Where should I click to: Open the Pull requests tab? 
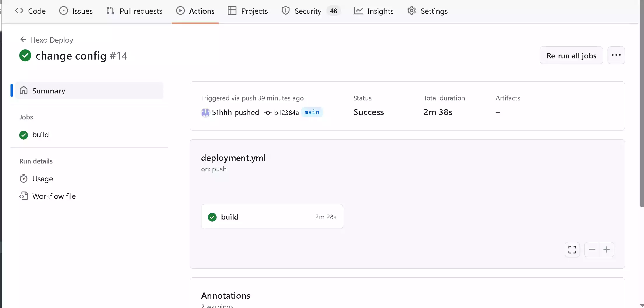point(134,11)
